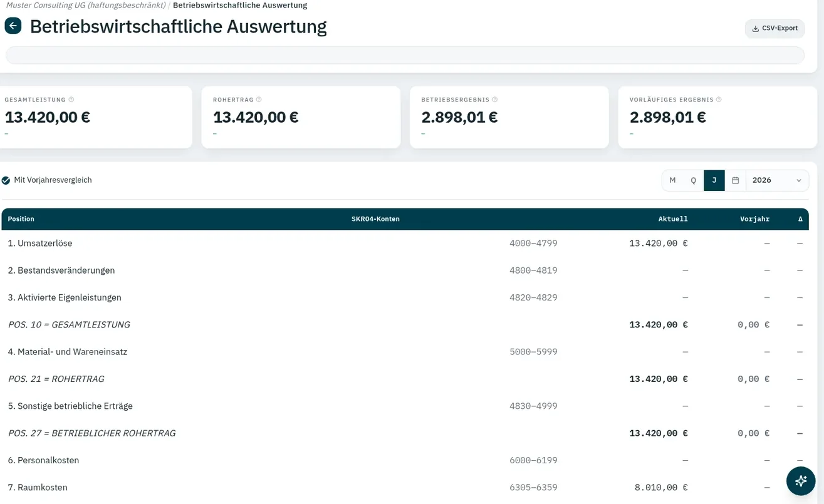
Task: Click account range 6000–6199
Action: (x=533, y=460)
